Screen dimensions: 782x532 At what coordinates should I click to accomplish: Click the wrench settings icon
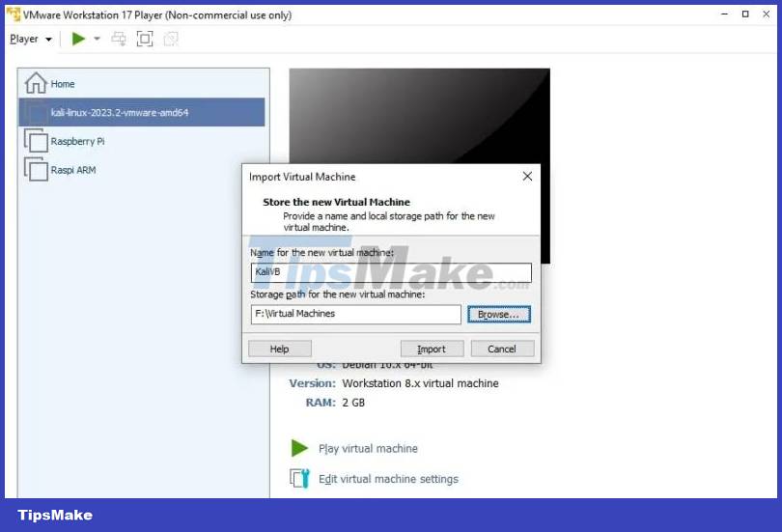coord(299,479)
